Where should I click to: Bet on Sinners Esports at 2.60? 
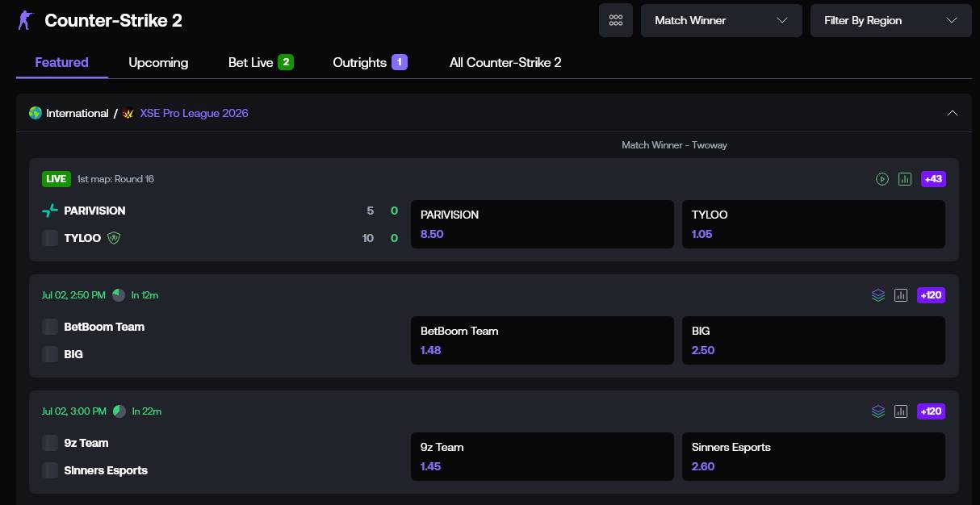click(x=814, y=457)
